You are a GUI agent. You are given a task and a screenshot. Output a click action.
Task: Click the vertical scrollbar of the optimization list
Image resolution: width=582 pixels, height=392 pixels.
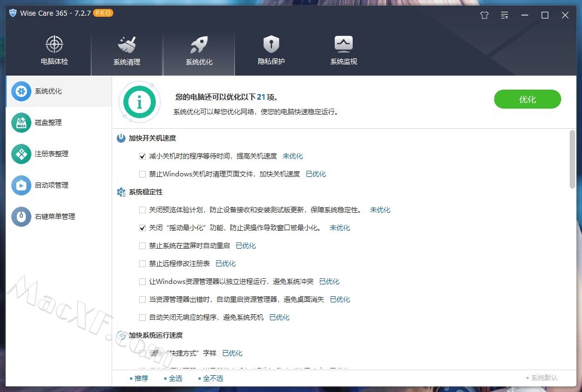[x=572, y=160]
